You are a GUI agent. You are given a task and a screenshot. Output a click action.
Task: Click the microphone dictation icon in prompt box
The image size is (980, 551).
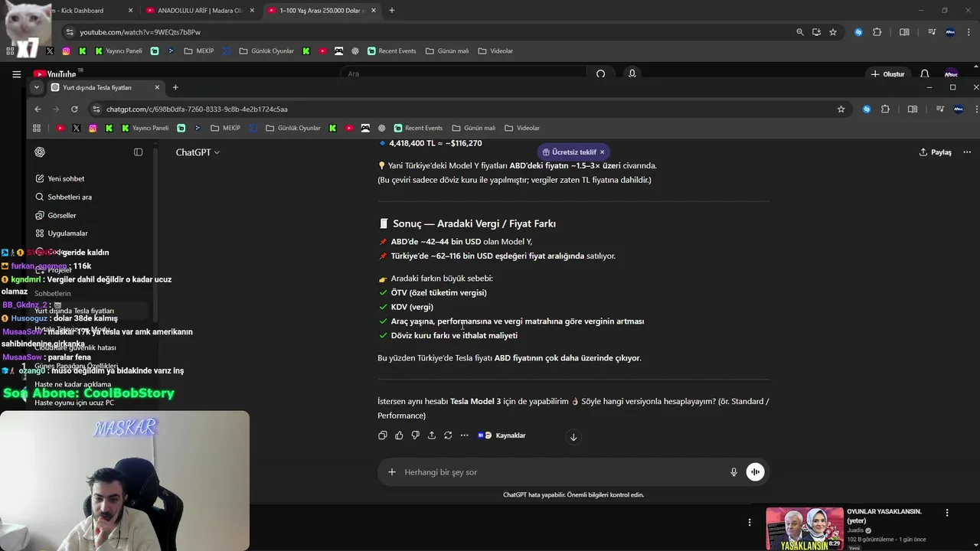tap(733, 472)
